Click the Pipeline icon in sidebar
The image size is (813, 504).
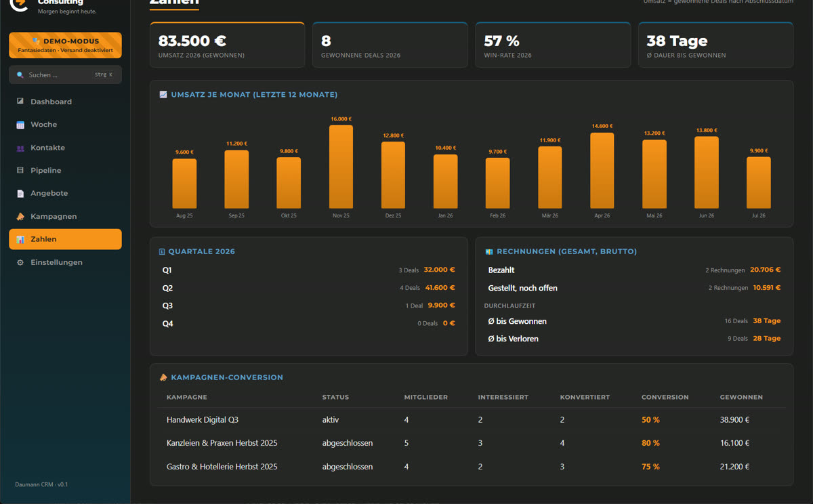pyautogui.click(x=20, y=171)
